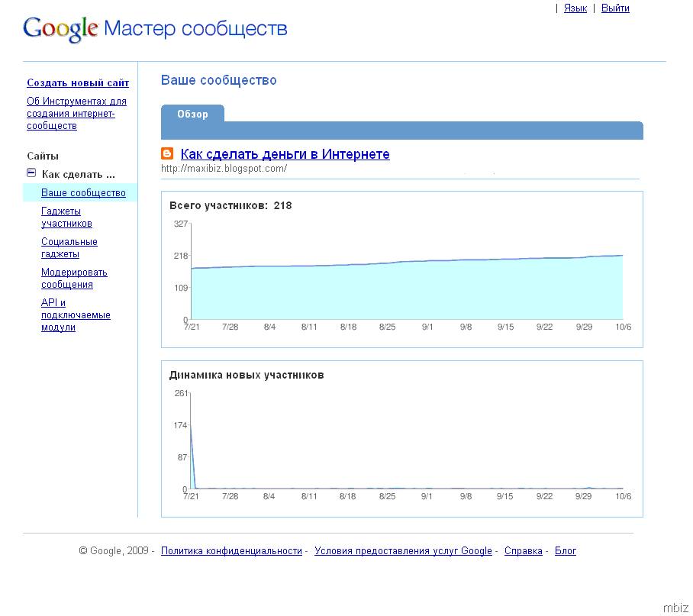Click 'Всего участников: 218' heading
The height and width of the screenshot is (616, 693).
230,205
